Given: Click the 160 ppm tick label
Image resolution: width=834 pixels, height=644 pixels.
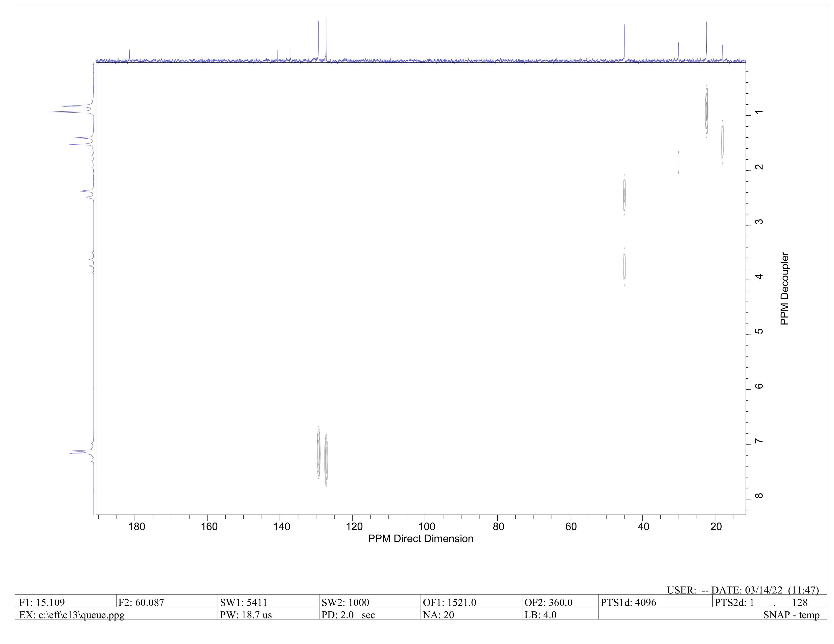Looking at the screenshot, I should click(209, 527).
